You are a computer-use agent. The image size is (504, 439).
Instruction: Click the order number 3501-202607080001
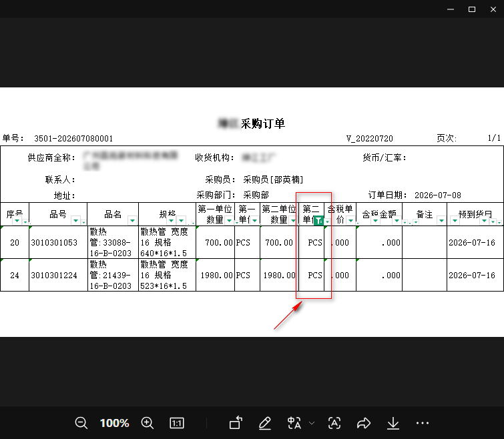73,138
